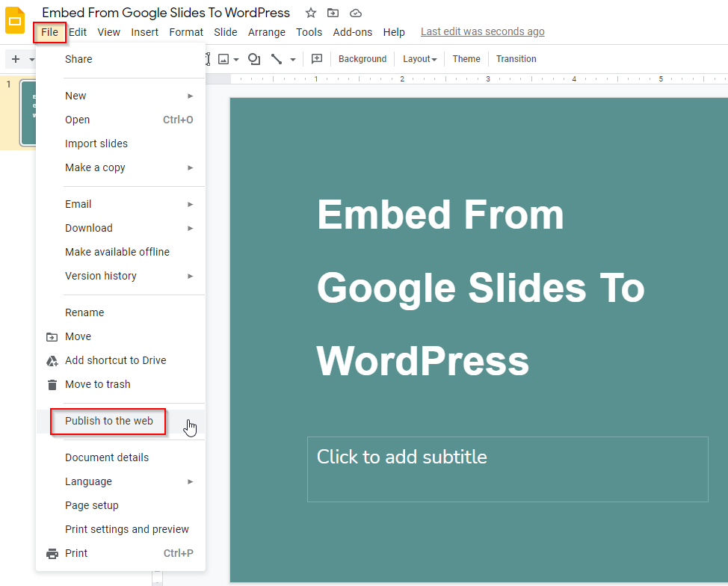This screenshot has width=728, height=586.
Task: Open the Help menu
Action: (x=394, y=32)
